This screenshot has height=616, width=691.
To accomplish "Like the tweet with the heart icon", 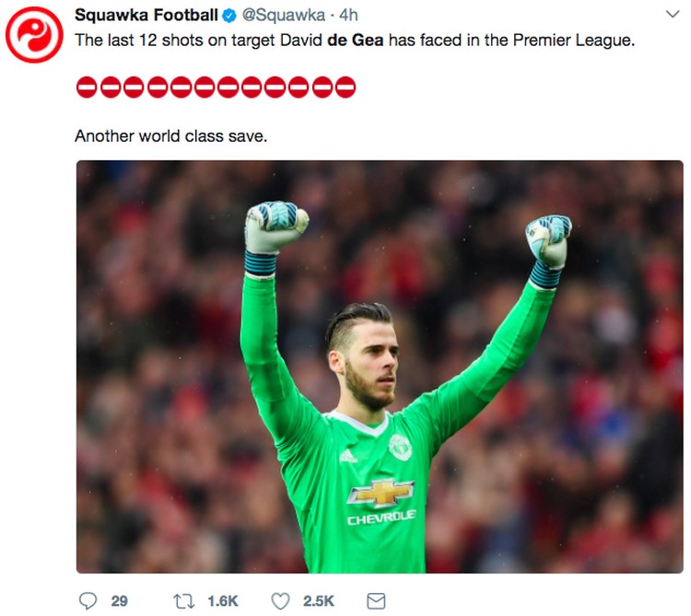I will point(280,601).
